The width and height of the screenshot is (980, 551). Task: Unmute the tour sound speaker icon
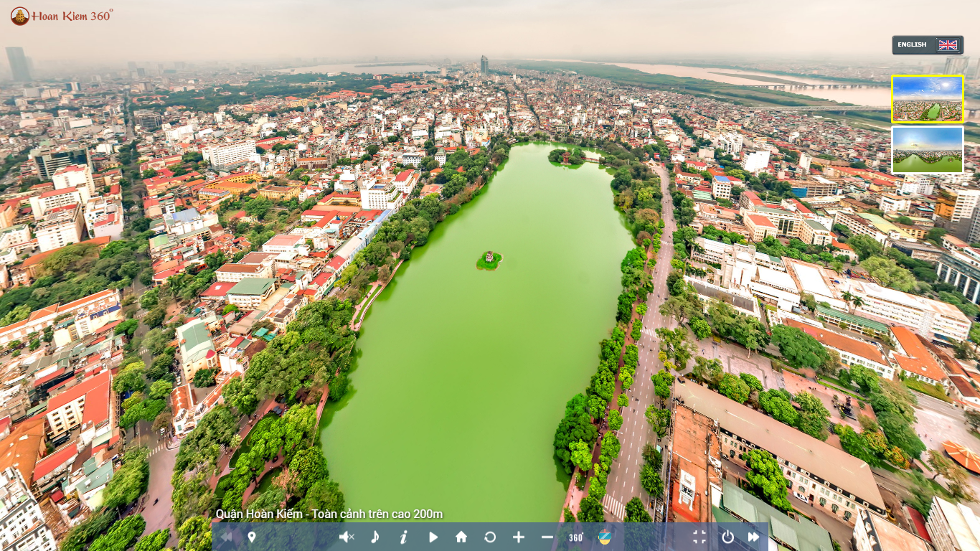coord(347,537)
